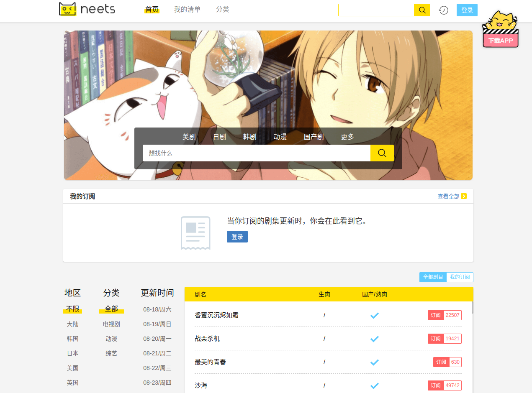532x393 pixels.
Task: Select 大陆 region filter
Action: click(72, 324)
